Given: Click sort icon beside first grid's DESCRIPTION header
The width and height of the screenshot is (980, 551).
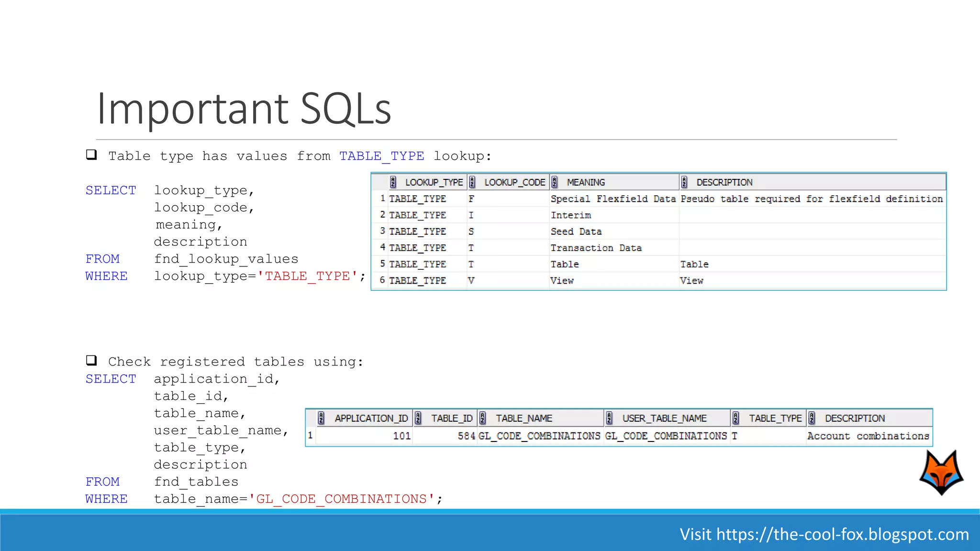Looking at the screenshot, I should coord(684,182).
